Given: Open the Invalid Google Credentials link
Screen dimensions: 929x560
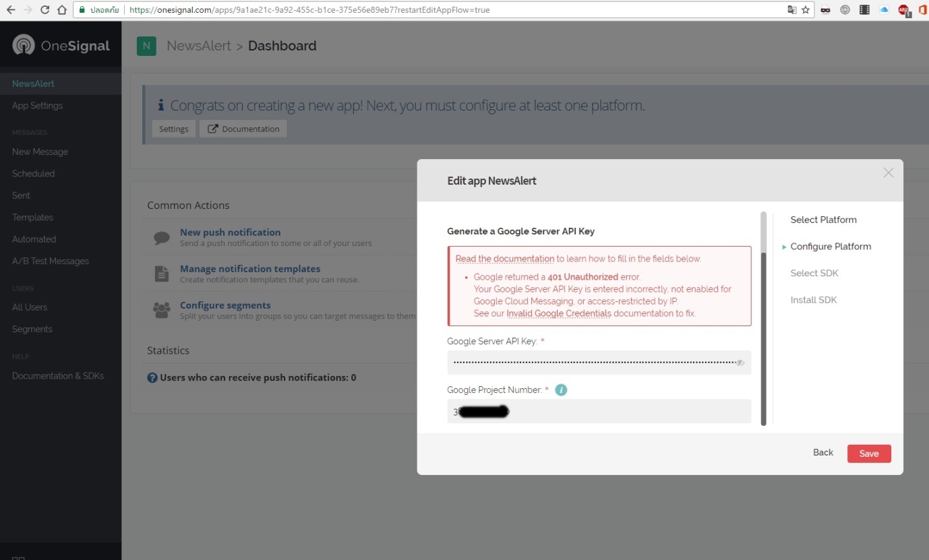Looking at the screenshot, I should click(559, 313).
